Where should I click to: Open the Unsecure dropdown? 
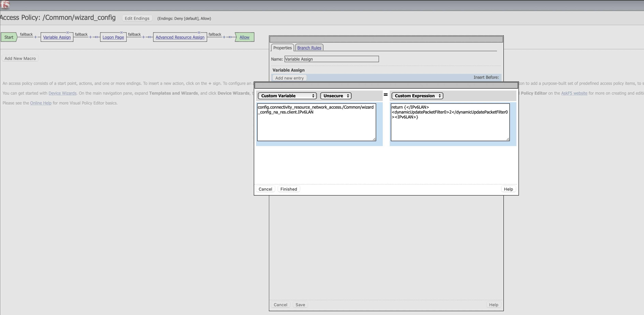coord(336,96)
